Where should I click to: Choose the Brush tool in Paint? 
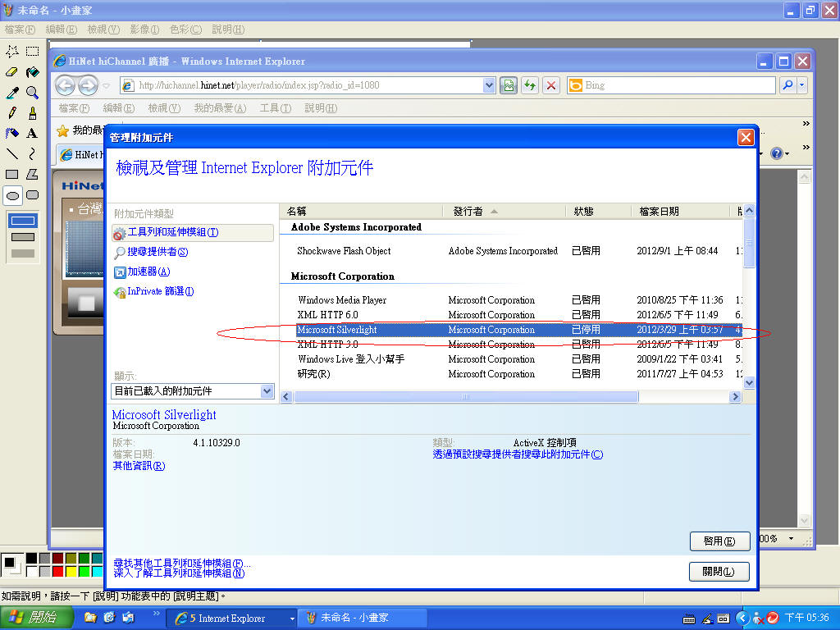pos(33,113)
